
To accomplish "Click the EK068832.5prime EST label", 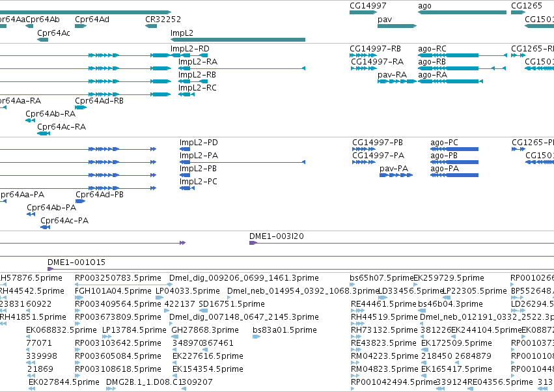I will (x=61, y=330).
